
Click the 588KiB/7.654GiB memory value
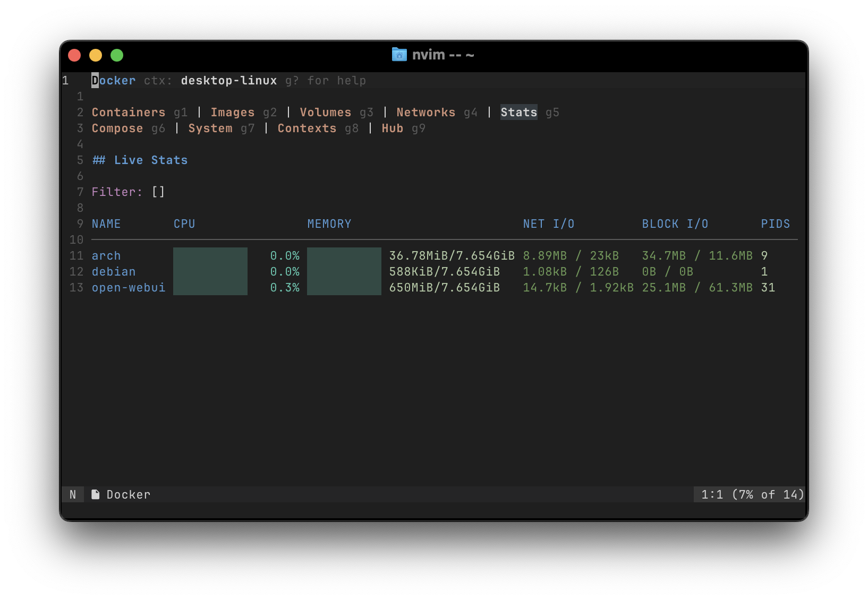445,272
